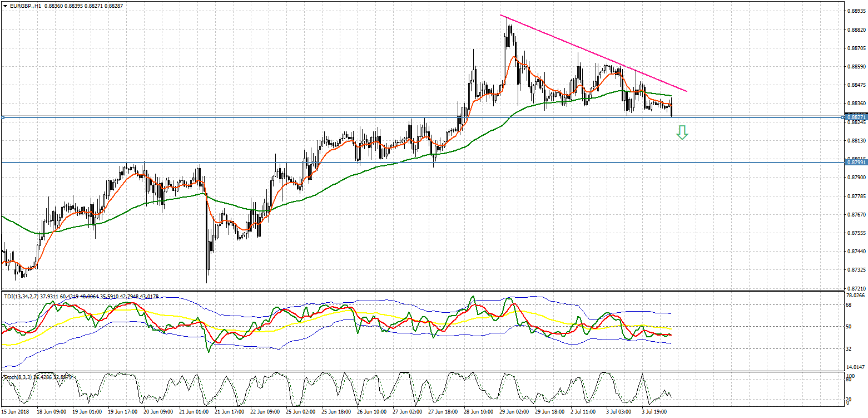
Task: Click the 0.87210 bottom price scale value
Action: [x=855, y=289]
